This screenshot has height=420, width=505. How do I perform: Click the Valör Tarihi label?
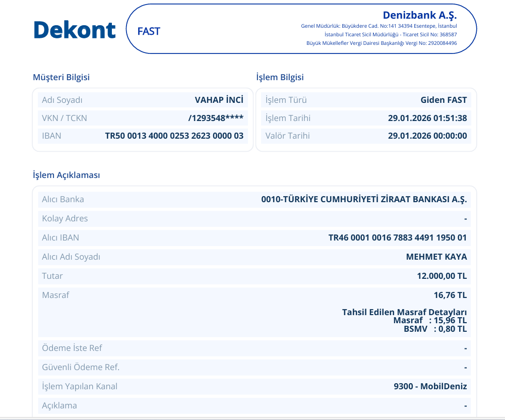(x=288, y=136)
